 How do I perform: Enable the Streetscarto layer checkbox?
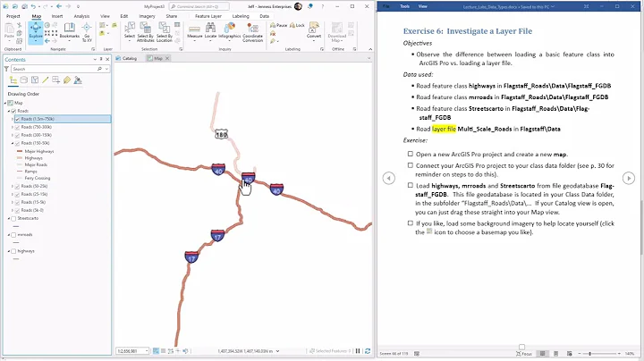(x=13, y=219)
